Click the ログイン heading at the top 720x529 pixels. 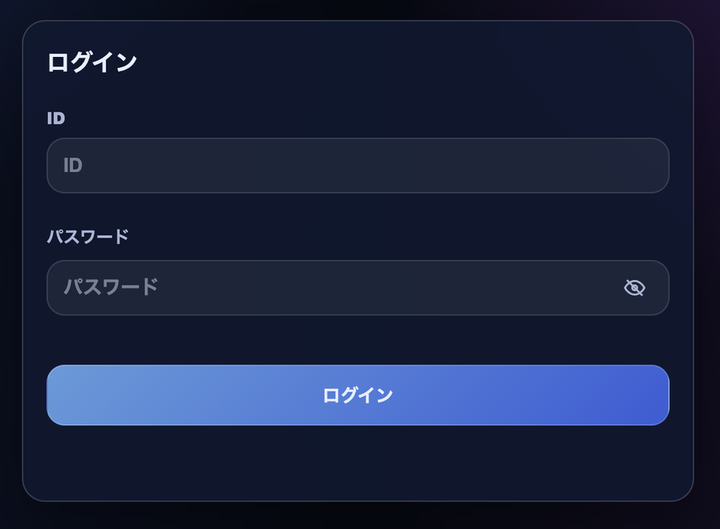coord(92,62)
